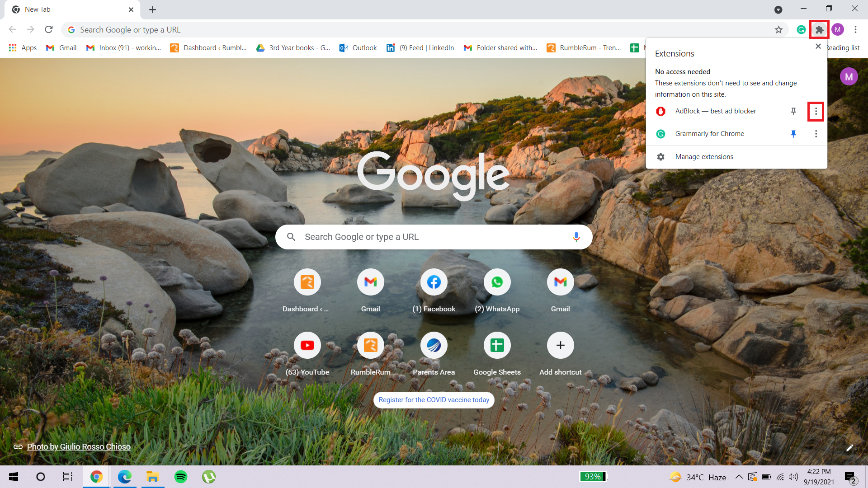Close the New Tab tab
The image size is (868, 488).
(x=131, y=9)
